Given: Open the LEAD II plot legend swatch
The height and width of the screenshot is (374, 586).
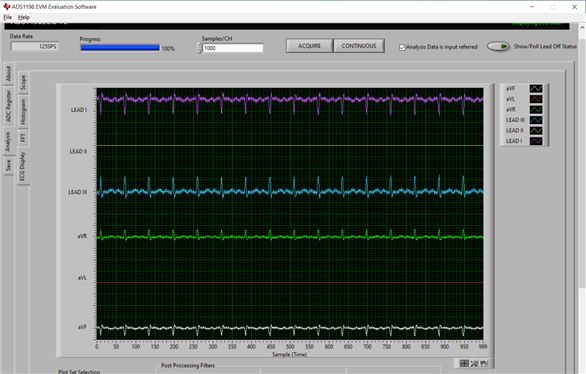Looking at the screenshot, I should (536, 130).
